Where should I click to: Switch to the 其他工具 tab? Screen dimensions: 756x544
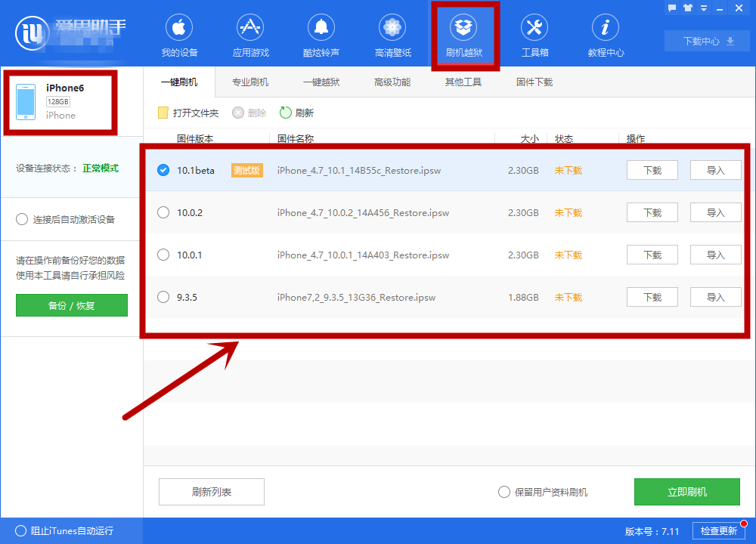tap(463, 82)
